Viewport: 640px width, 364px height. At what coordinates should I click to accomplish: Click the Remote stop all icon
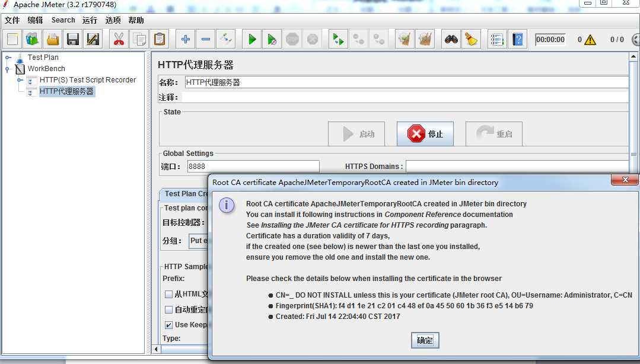point(359,40)
